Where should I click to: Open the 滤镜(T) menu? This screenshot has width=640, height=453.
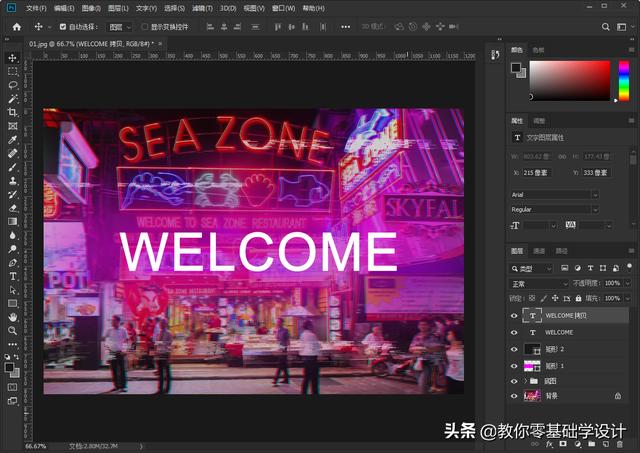point(202,8)
